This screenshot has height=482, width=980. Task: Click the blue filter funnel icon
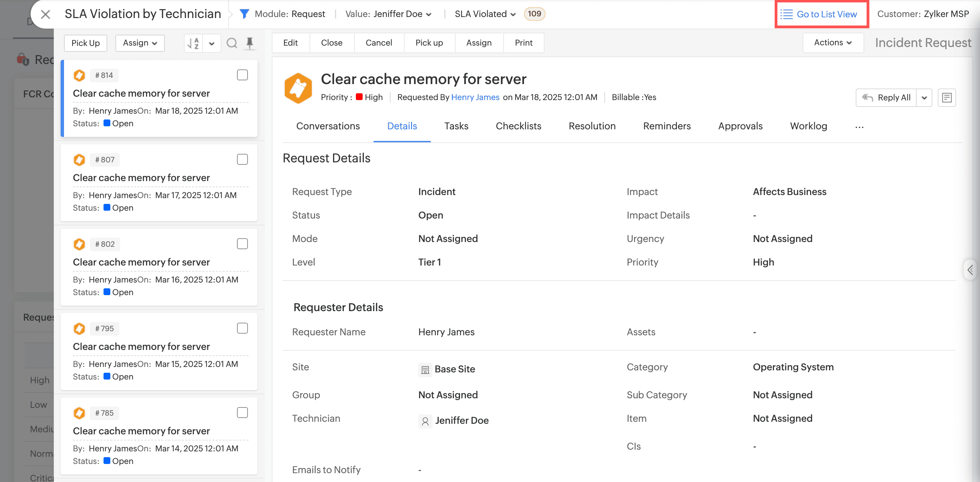244,14
